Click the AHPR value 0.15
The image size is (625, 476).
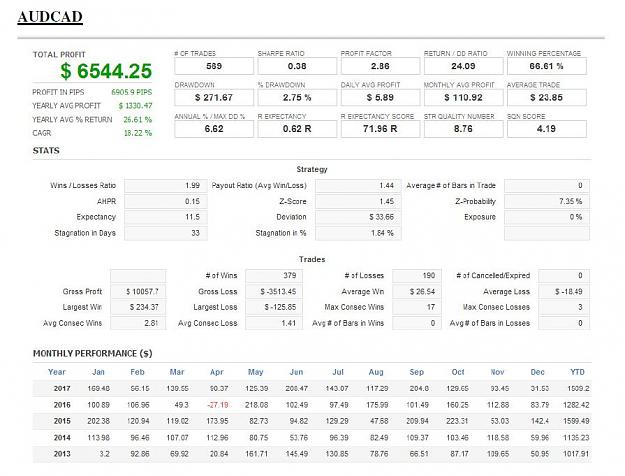[166, 202]
